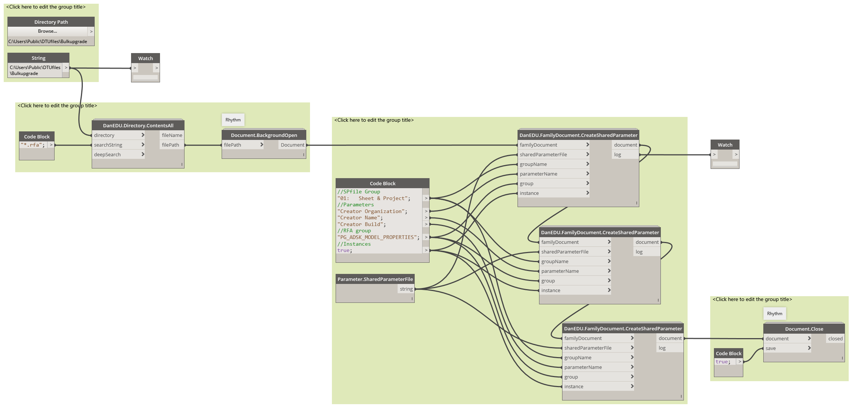Click the fileName output port
This screenshot has height=409, width=868.
172,135
